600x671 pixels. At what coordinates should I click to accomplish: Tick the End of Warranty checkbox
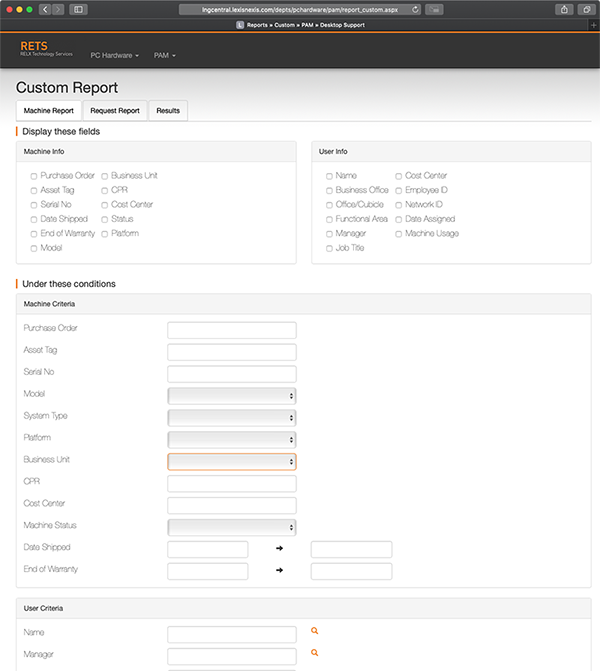(x=34, y=234)
